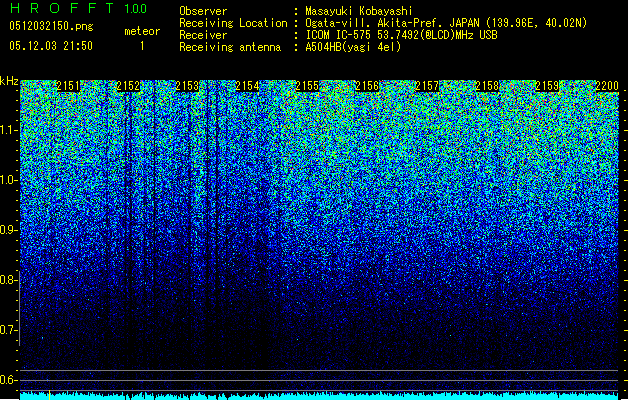Click the kHz axis unit label
The height and width of the screenshot is (400, 629).
pos(9,81)
